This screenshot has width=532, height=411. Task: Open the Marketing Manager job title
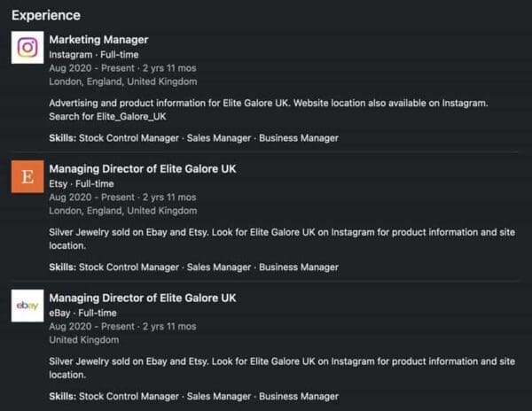click(x=98, y=40)
